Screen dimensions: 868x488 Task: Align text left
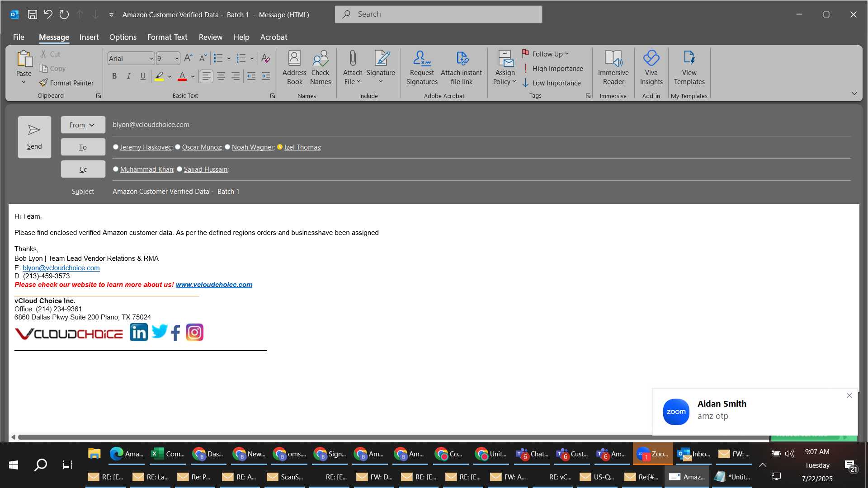tap(206, 76)
